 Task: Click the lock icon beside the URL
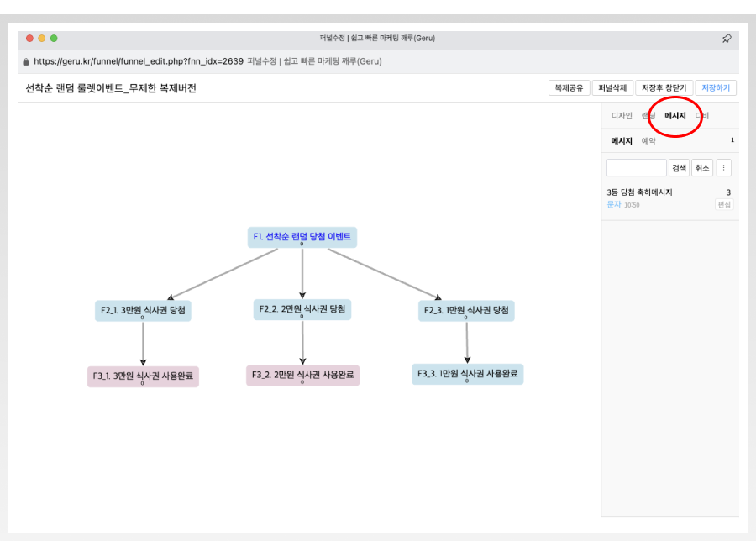click(x=26, y=61)
